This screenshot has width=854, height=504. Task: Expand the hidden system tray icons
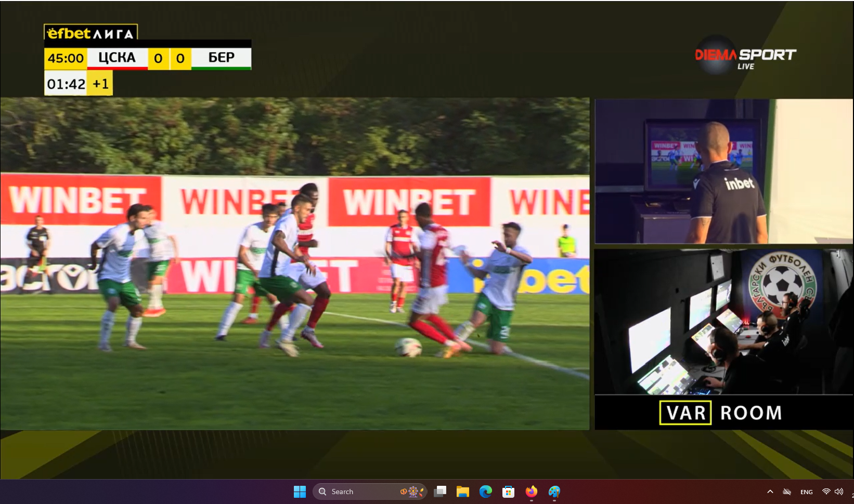[770, 492]
